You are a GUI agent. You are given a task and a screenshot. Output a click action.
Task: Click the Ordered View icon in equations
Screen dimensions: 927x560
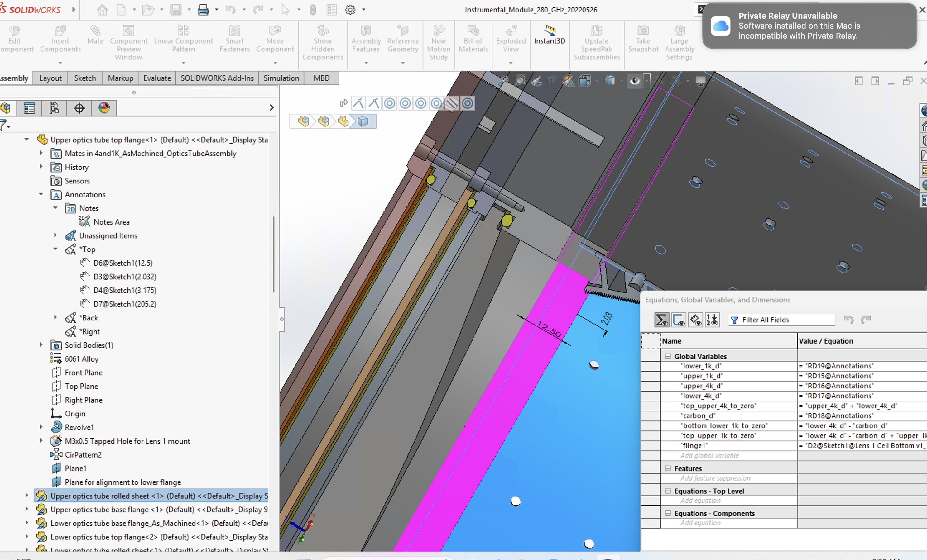[712, 320]
